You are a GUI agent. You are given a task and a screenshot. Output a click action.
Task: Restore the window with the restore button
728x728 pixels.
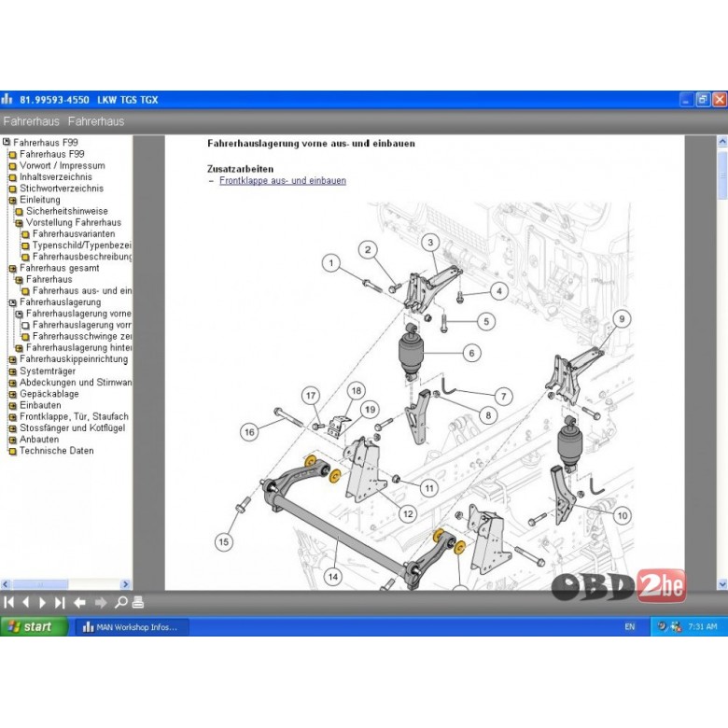pyautogui.click(x=703, y=99)
